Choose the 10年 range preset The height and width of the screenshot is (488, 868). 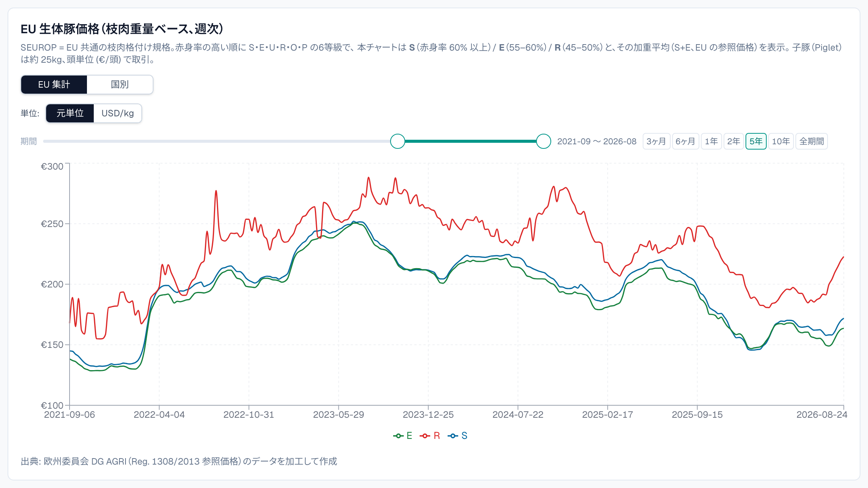[x=781, y=141]
